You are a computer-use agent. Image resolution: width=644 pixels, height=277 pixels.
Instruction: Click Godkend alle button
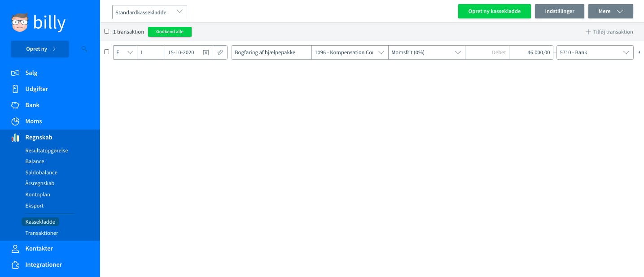(x=170, y=32)
